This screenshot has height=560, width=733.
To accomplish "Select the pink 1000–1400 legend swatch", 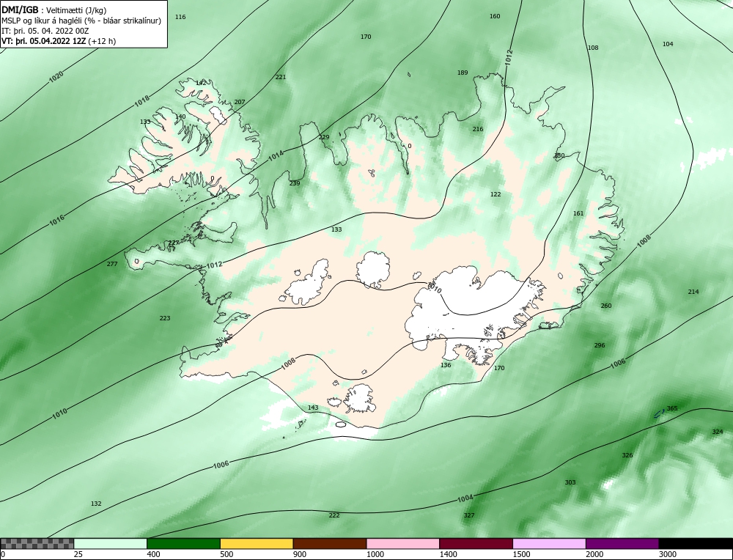I will click(x=403, y=544).
